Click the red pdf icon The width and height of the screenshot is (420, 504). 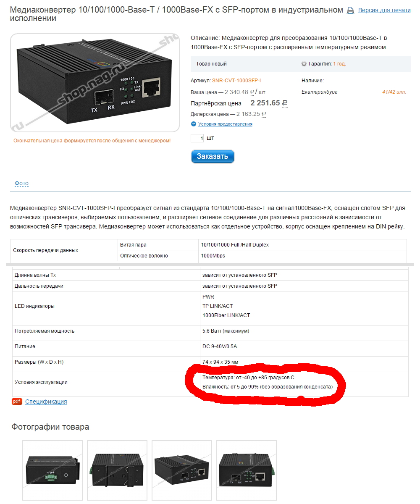pyautogui.click(x=17, y=402)
